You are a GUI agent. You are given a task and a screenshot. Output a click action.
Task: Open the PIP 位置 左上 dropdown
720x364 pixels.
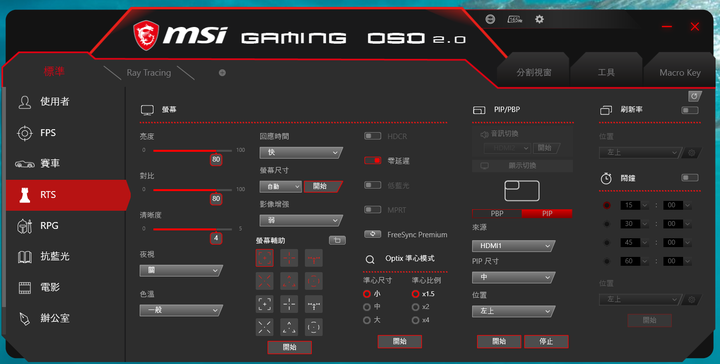(513, 311)
